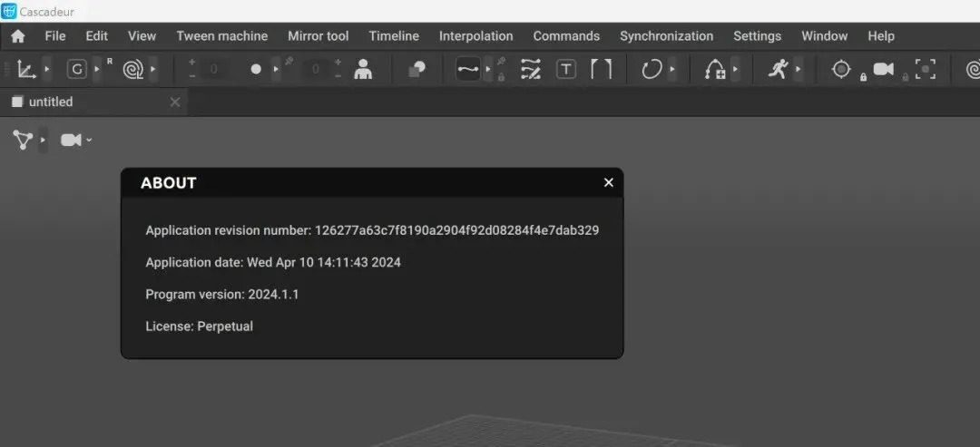Click the plus/minus stepper right of second number field
980x447 pixels.
pyautogui.click(x=338, y=69)
